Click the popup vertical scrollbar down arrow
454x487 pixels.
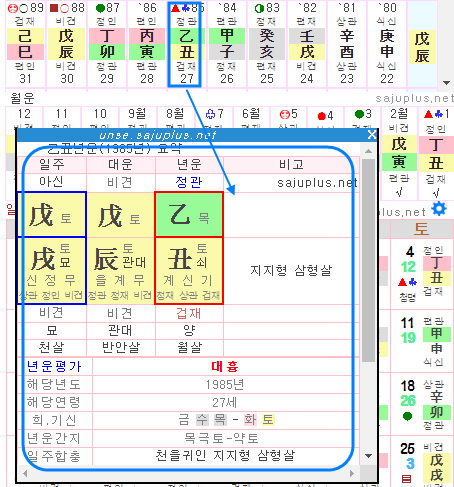pos(368,456)
